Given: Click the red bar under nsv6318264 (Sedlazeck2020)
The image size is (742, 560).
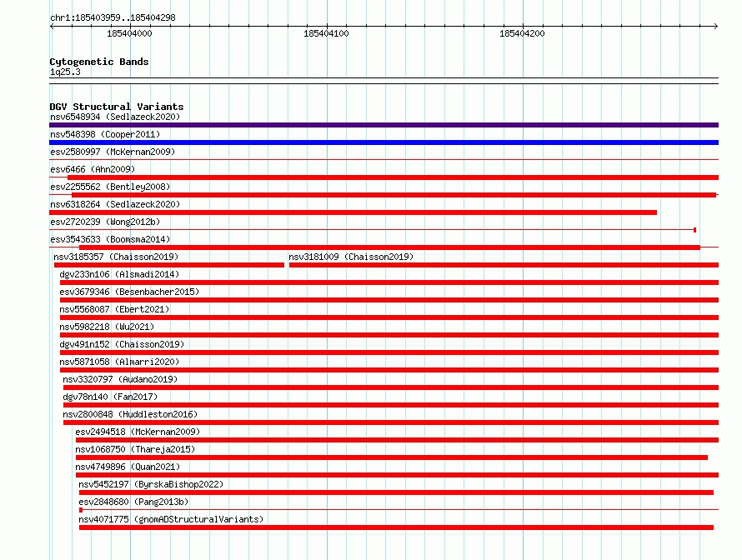Looking at the screenshot, I should tap(353, 212).
